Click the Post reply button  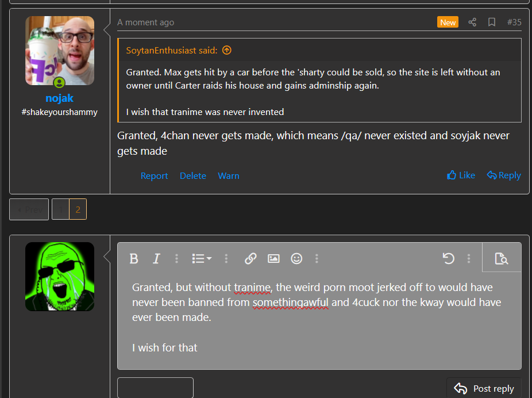[484, 388]
